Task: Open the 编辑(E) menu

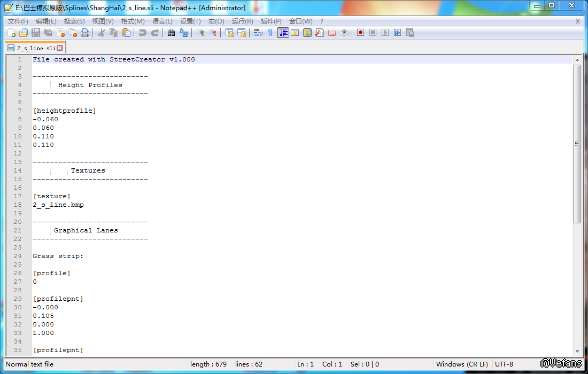Action: [46, 21]
